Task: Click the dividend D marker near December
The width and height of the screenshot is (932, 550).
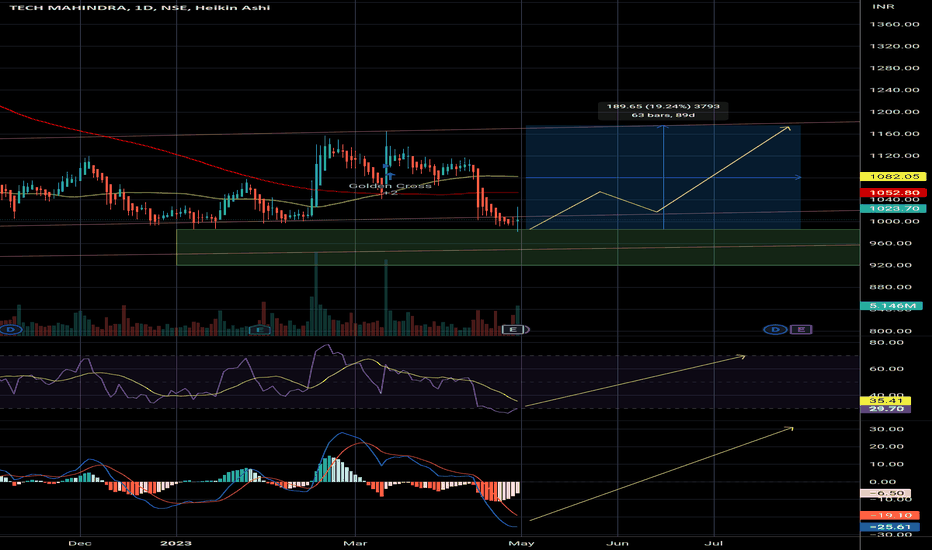Action: pyautogui.click(x=11, y=329)
